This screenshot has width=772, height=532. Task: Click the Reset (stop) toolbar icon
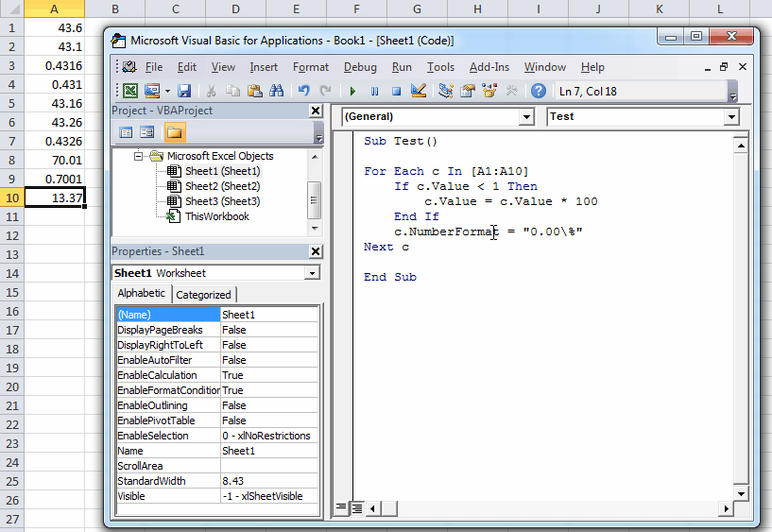pyautogui.click(x=396, y=92)
